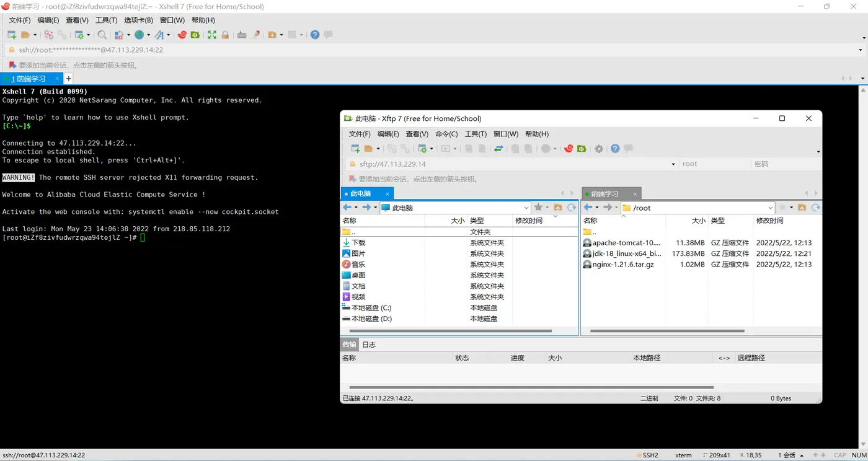Viewport: 868px width, 461px height.
Task: Click the bookmark arrow icon beside Xshell session hint
Action: (x=12, y=65)
